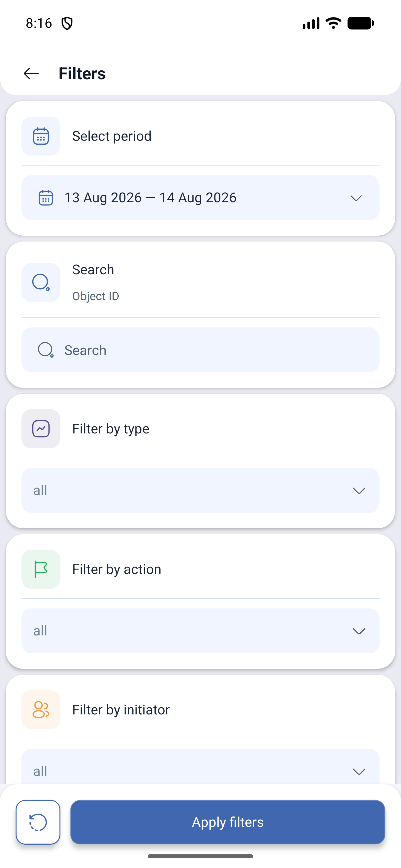Tap the magnifier inside the search field

coord(45,350)
